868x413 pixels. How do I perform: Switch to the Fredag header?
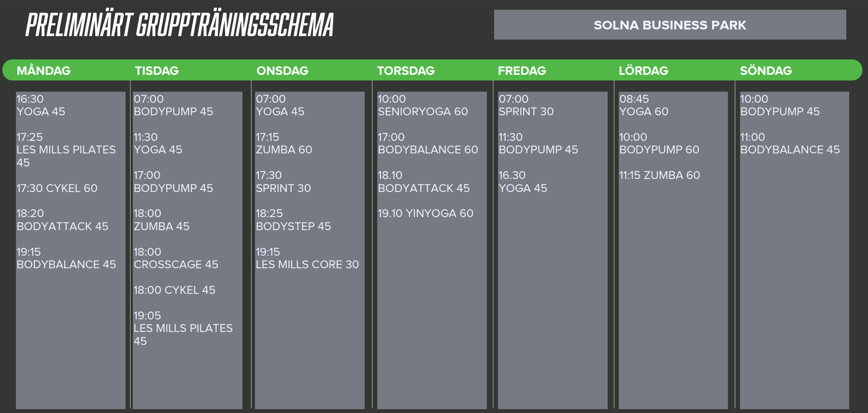pos(522,70)
